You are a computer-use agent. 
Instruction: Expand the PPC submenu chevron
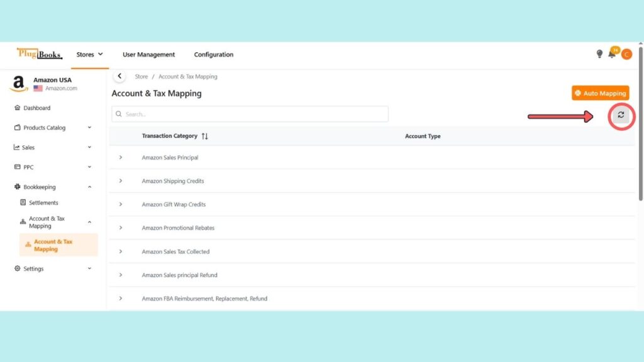(x=89, y=167)
